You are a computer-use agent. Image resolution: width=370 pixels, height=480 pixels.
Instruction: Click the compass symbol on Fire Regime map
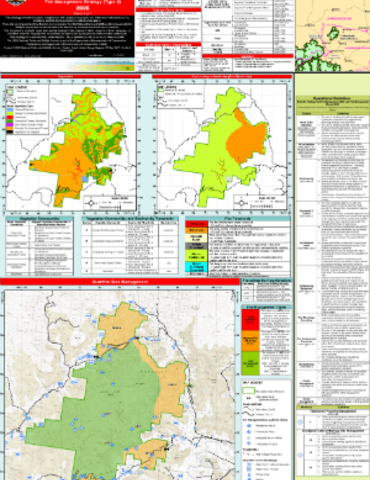[241, 203]
